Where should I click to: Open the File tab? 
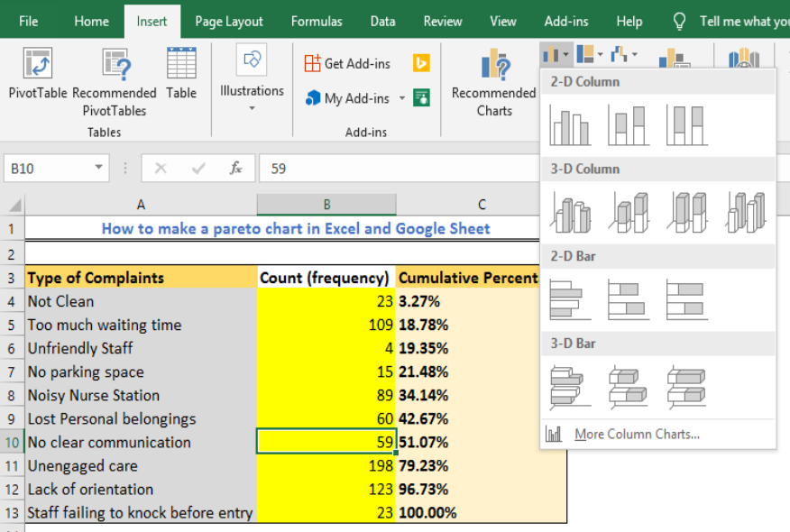28,21
